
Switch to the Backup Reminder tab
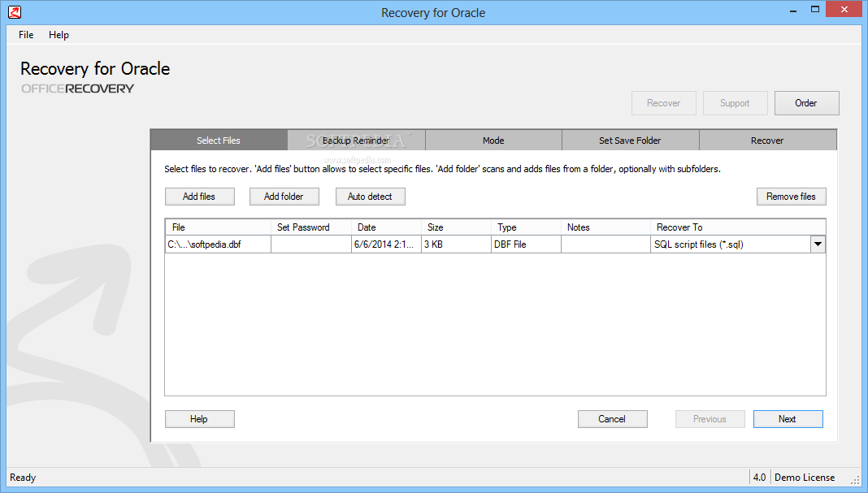click(x=356, y=141)
